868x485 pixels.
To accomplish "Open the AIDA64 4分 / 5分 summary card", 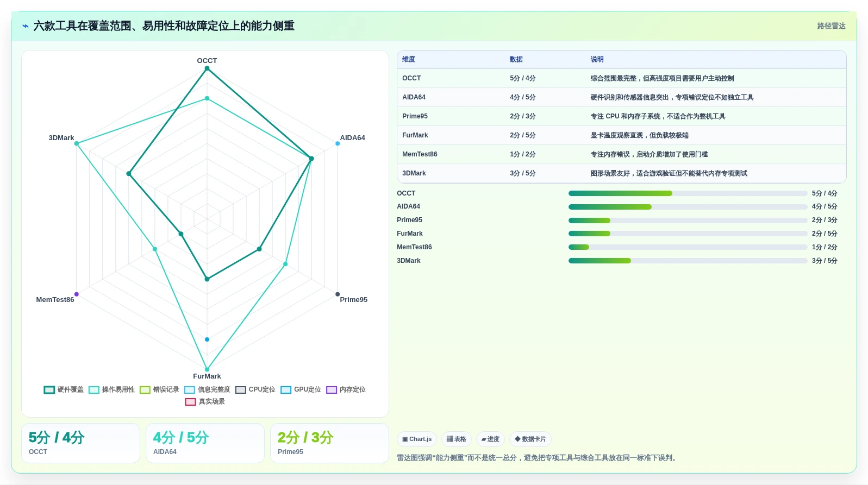I will click(x=205, y=443).
